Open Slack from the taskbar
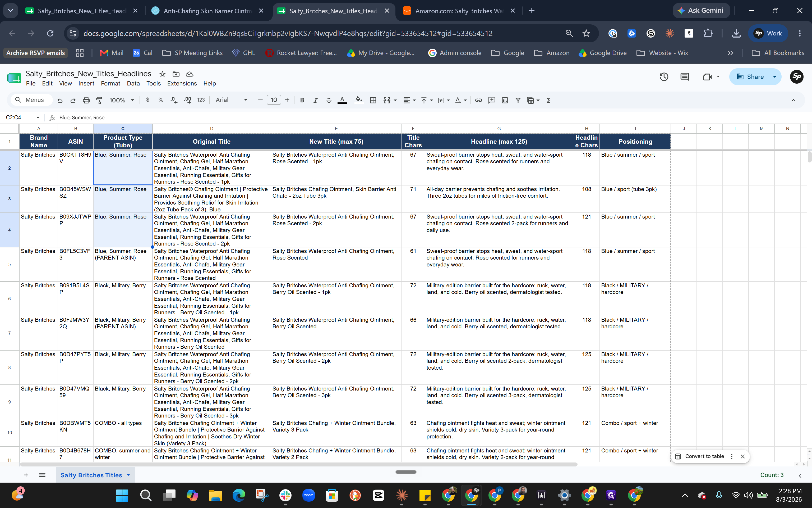The image size is (812, 508). pyautogui.click(x=285, y=495)
